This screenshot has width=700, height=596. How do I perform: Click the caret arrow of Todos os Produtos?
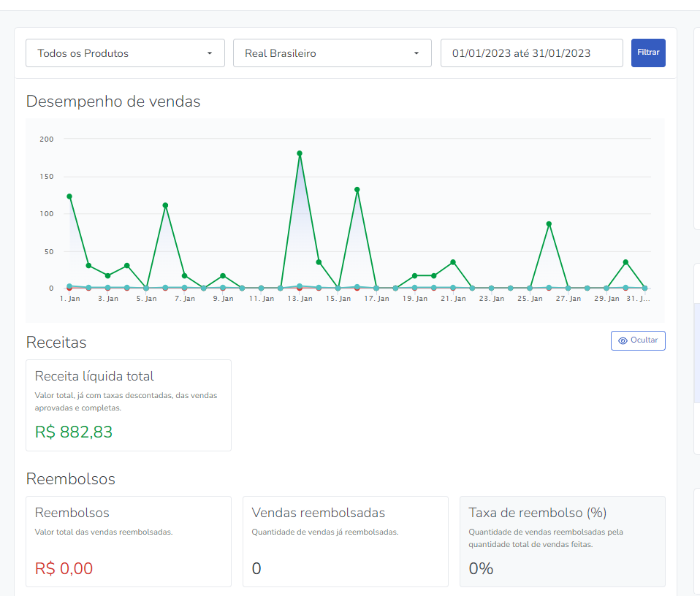point(210,53)
